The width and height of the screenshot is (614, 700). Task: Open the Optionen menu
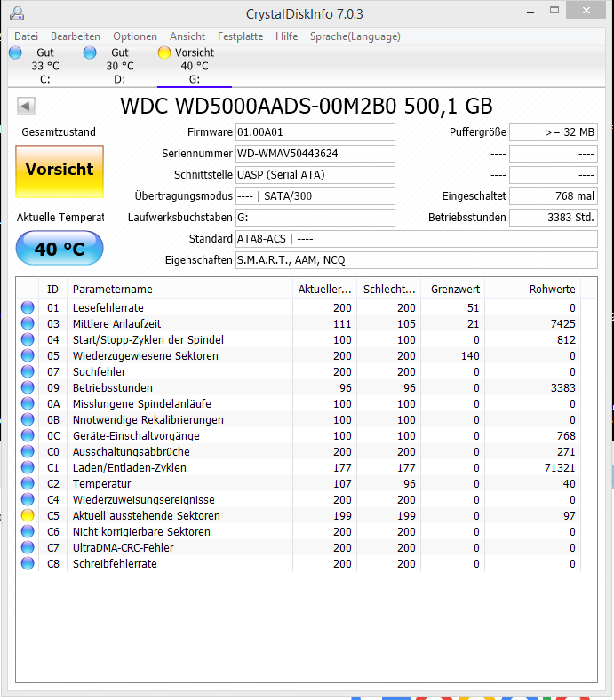pos(135,36)
